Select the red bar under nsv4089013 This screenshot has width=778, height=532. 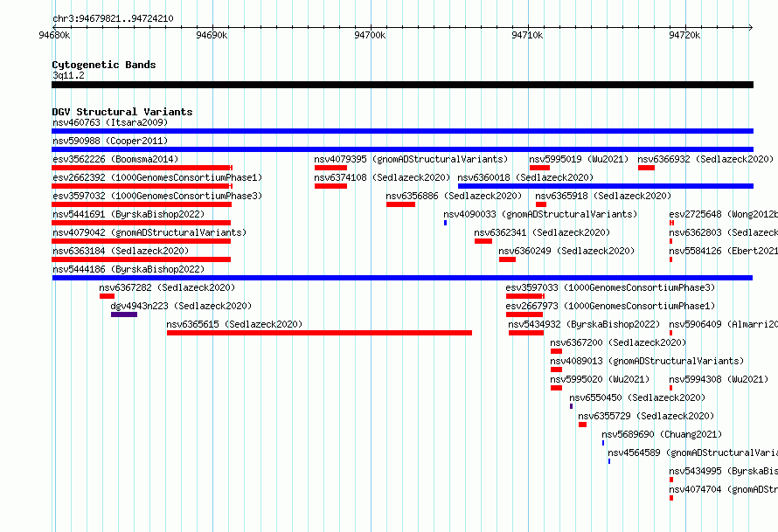tap(556, 370)
